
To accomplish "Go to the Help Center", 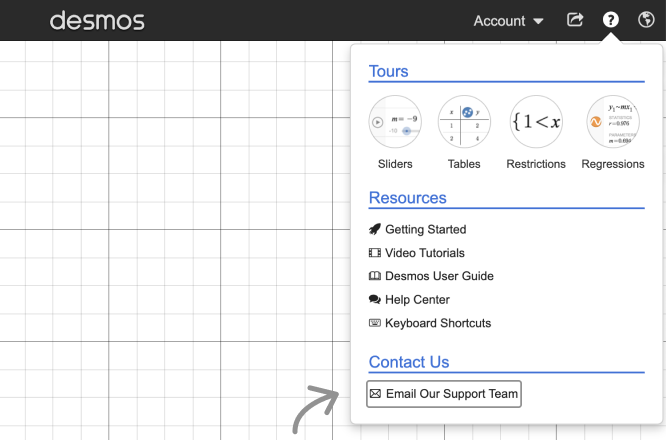I will click(417, 299).
